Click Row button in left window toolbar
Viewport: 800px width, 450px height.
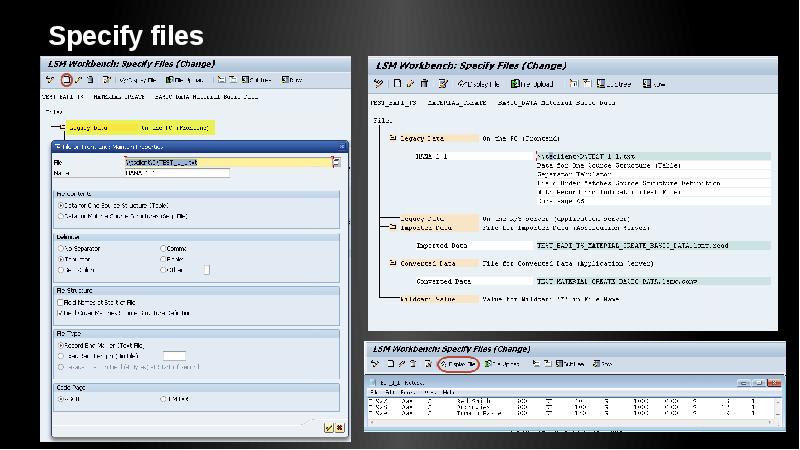point(292,80)
